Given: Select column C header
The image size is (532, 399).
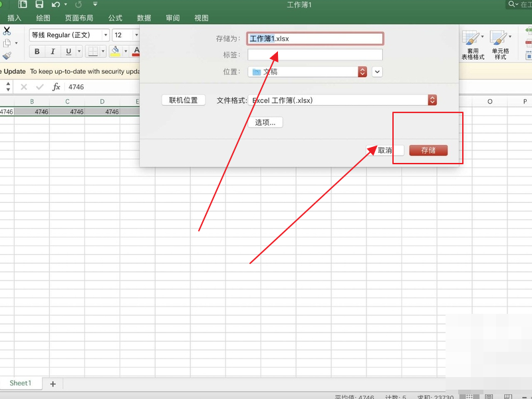Looking at the screenshot, I should (67, 102).
